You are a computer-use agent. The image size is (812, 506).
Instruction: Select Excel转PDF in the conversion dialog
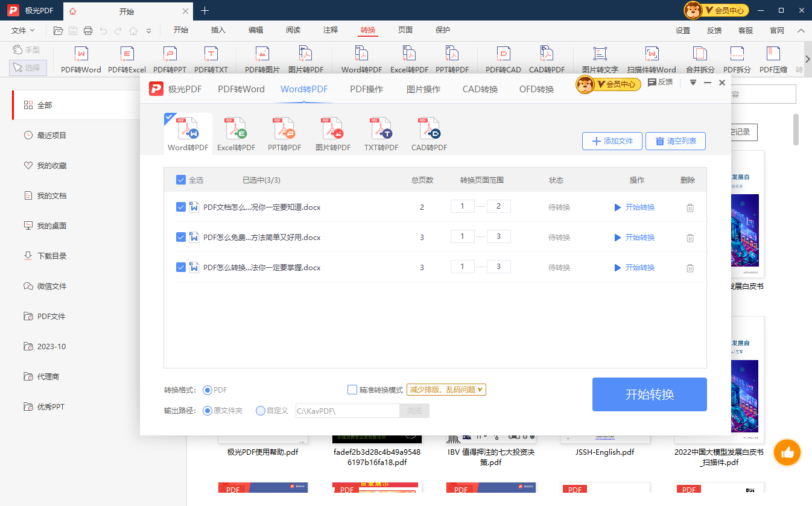click(x=236, y=133)
